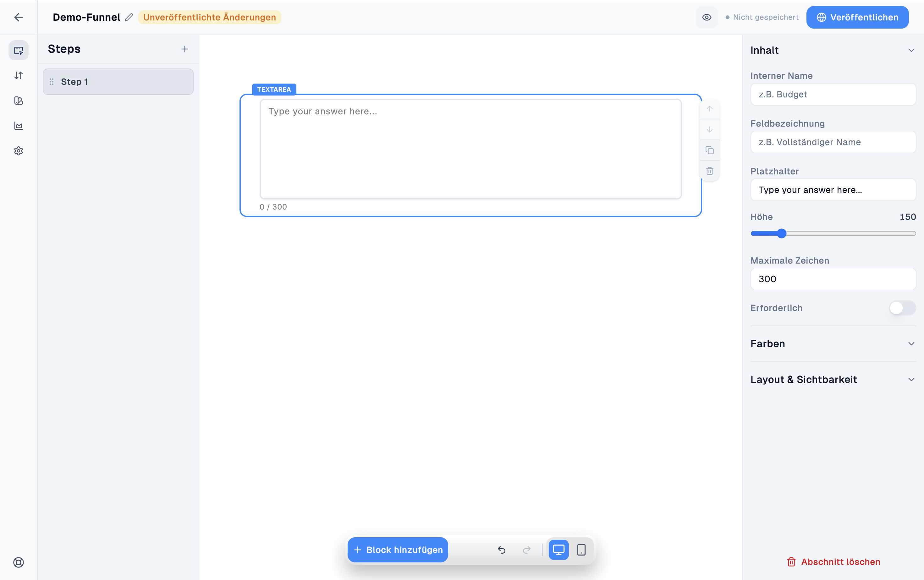Viewport: 924px width, 580px height.
Task: Redo the change
Action: click(x=526, y=550)
